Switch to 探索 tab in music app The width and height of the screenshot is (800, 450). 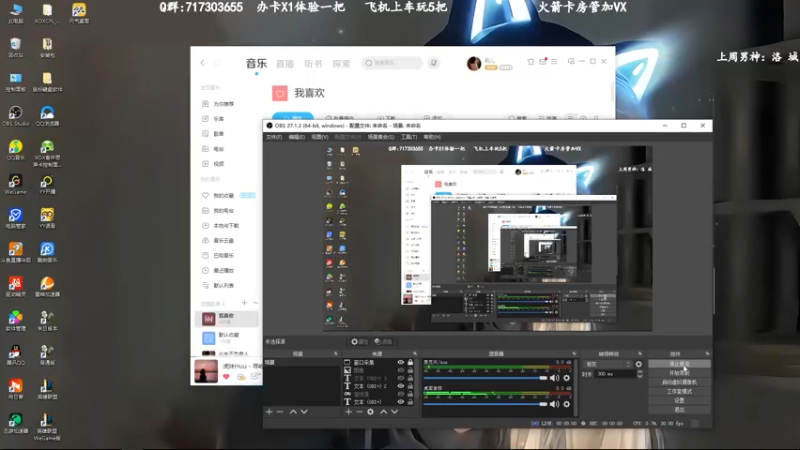click(341, 64)
